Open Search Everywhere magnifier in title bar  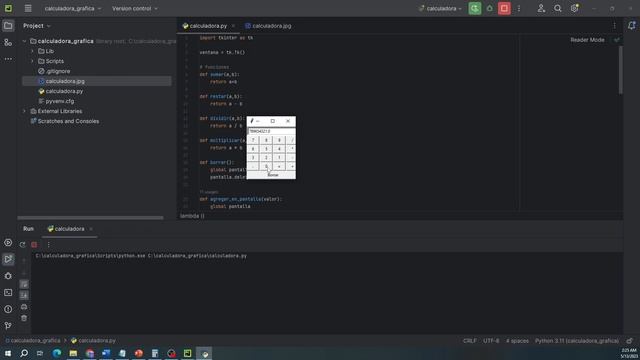click(x=558, y=8)
